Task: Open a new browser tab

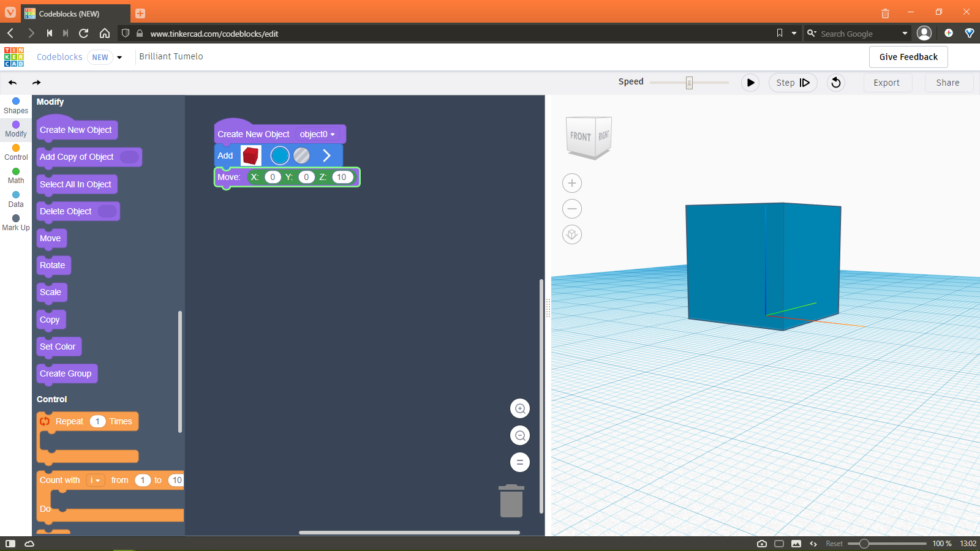Action: point(140,13)
